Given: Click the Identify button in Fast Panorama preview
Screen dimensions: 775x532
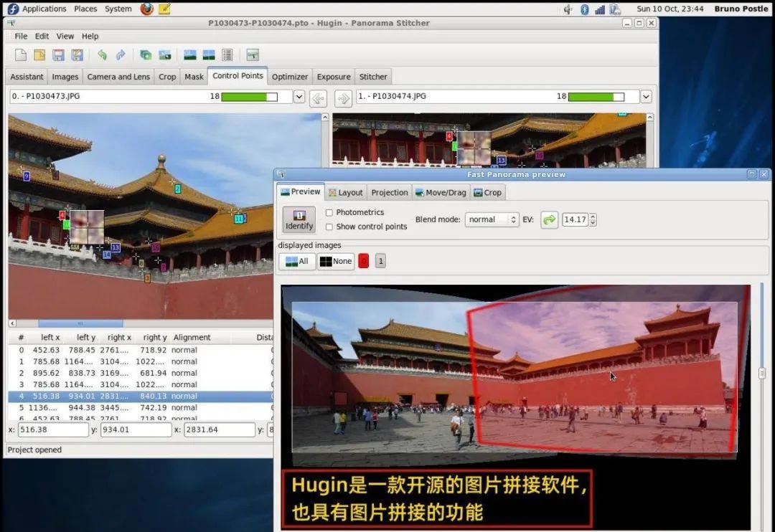Looking at the screenshot, I should [299, 219].
